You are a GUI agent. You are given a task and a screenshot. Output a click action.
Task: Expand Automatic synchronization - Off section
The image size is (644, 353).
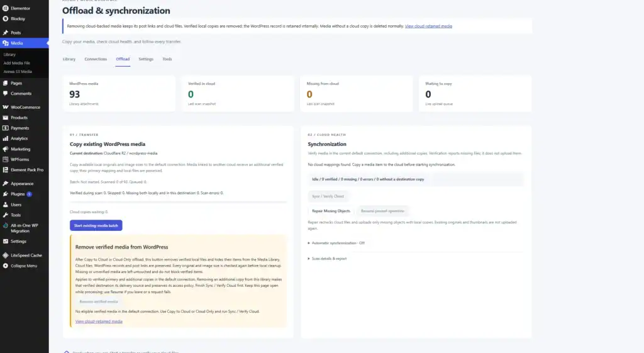336,243
